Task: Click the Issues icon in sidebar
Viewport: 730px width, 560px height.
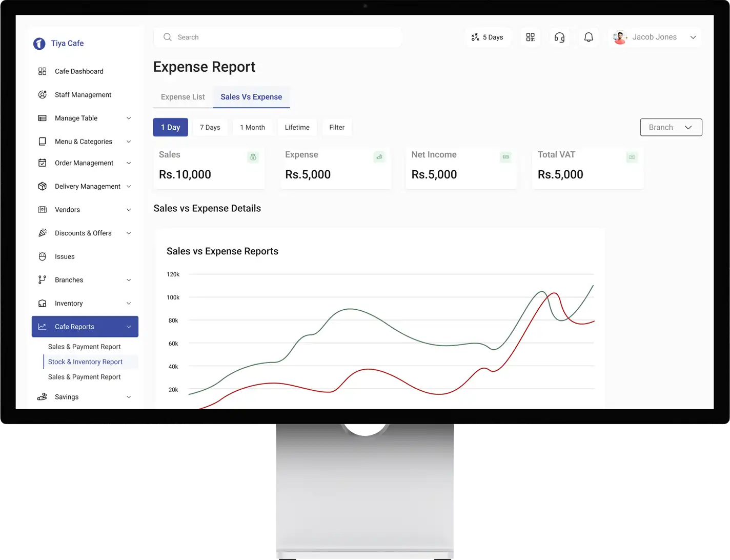Action: coord(43,256)
